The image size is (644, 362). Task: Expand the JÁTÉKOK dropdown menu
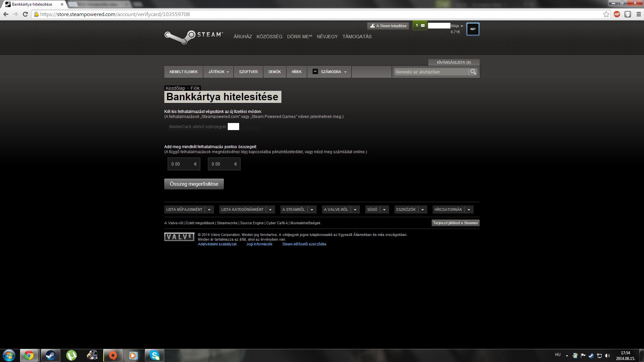pos(218,72)
